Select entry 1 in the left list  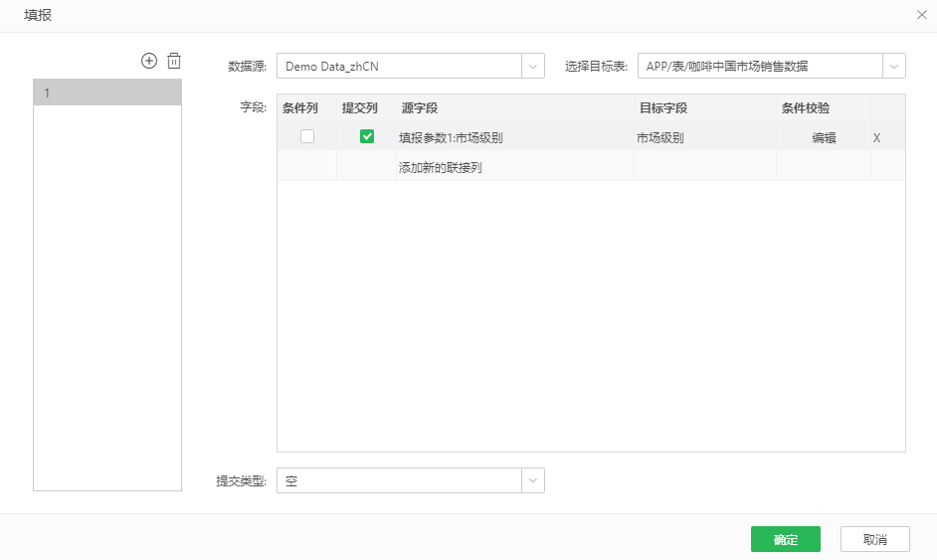[107, 93]
